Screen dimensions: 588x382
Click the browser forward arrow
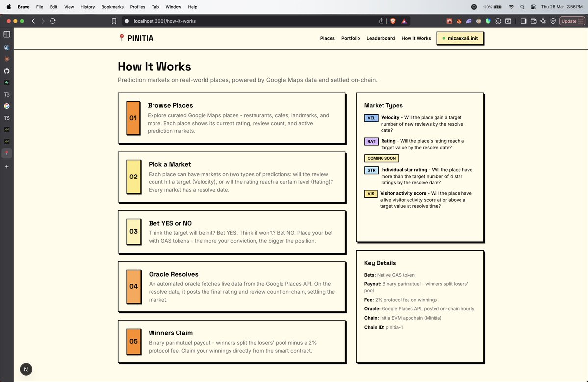[x=43, y=21]
